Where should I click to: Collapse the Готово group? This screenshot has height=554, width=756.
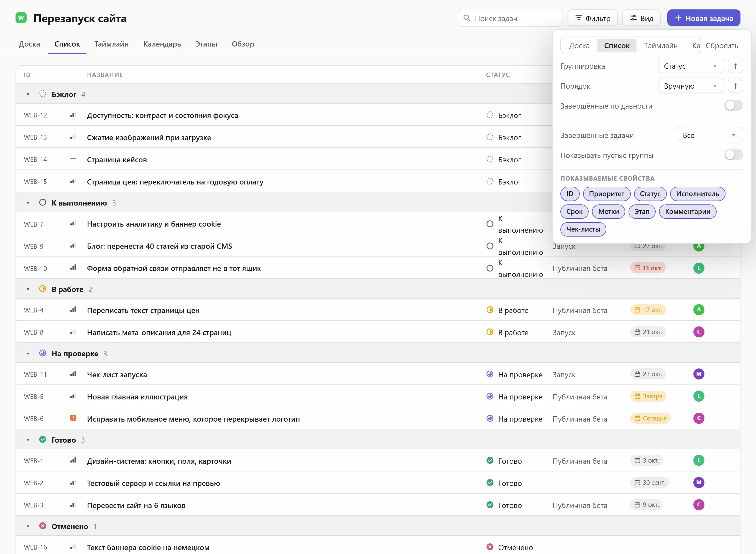point(28,440)
